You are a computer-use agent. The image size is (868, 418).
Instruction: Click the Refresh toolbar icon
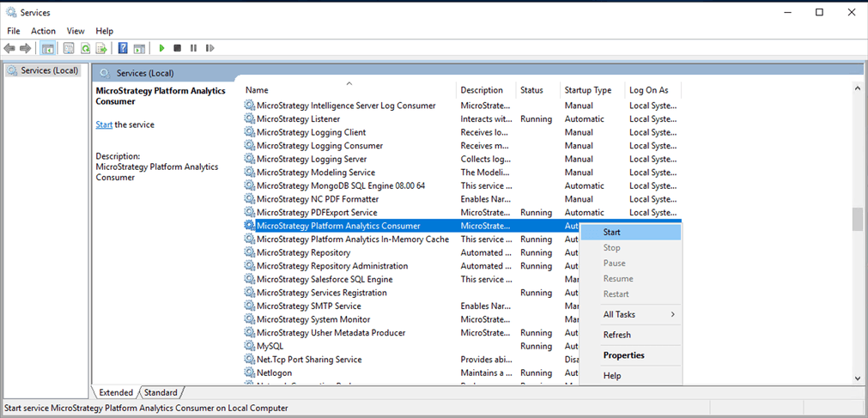[85, 48]
